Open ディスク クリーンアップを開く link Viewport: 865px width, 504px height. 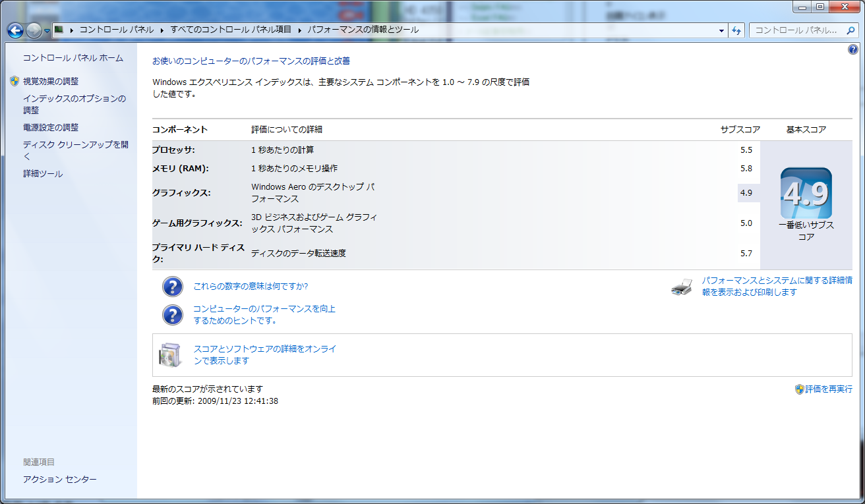coord(76,150)
